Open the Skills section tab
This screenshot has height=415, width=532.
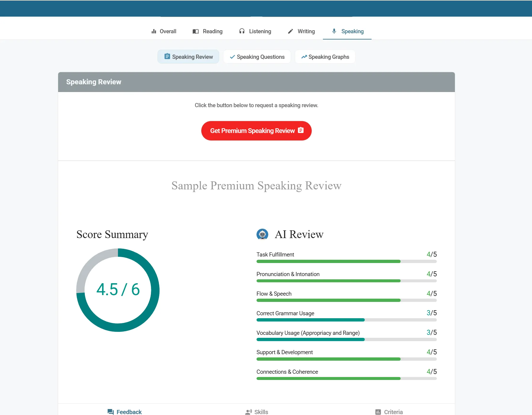pos(257,412)
